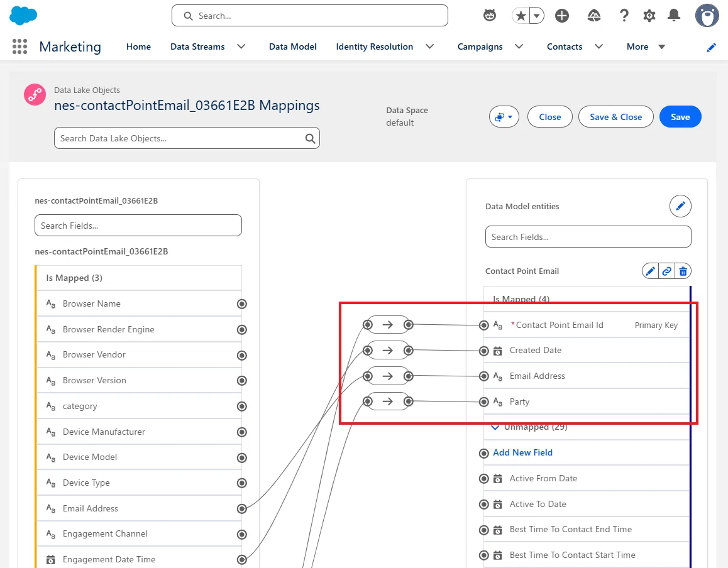Focus the Search Data Lake Objects field
The height and width of the screenshot is (568, 728).
point(187,138)
